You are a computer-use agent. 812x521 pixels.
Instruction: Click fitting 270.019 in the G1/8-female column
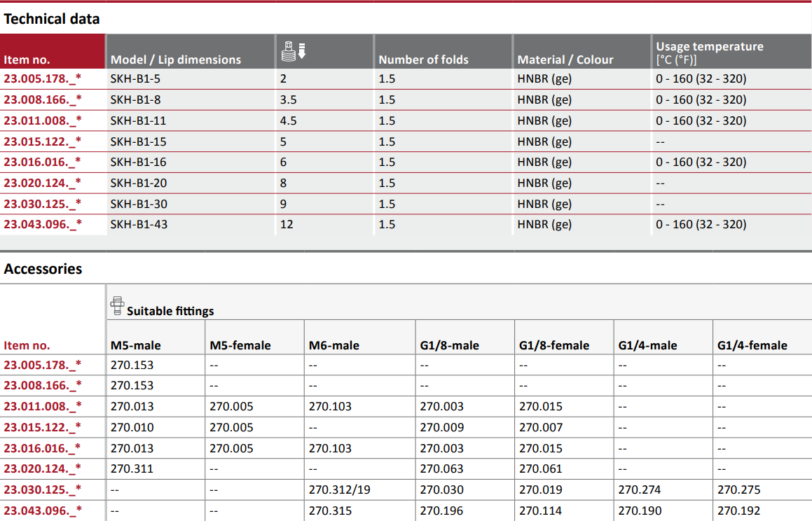tap(541, 489)
